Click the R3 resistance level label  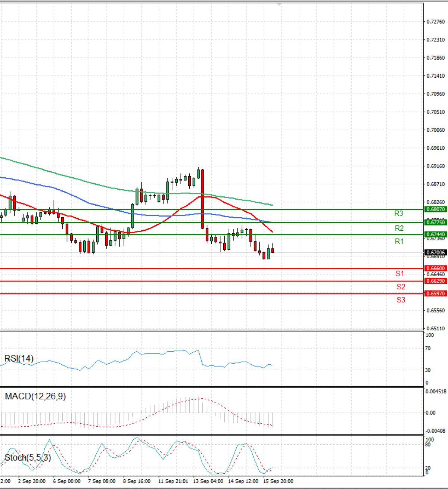[x=399, y=214]
